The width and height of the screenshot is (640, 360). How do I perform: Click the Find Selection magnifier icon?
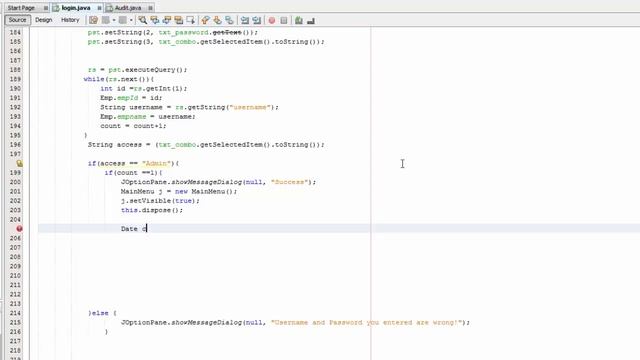(142, 20)
